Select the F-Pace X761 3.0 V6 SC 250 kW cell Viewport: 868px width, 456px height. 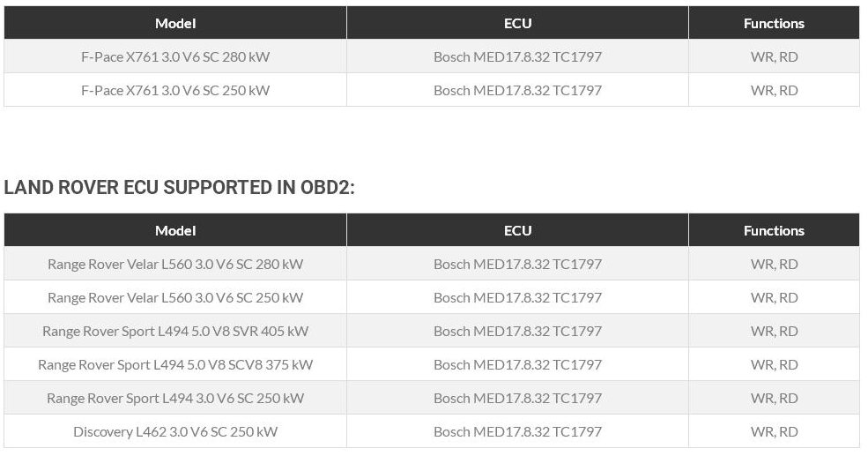[175, 90]
